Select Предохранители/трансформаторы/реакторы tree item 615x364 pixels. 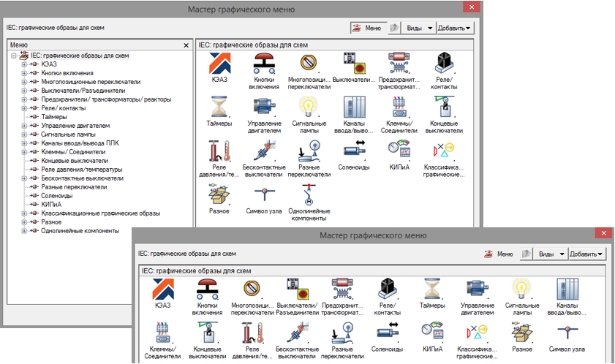(x=106, y=99)
